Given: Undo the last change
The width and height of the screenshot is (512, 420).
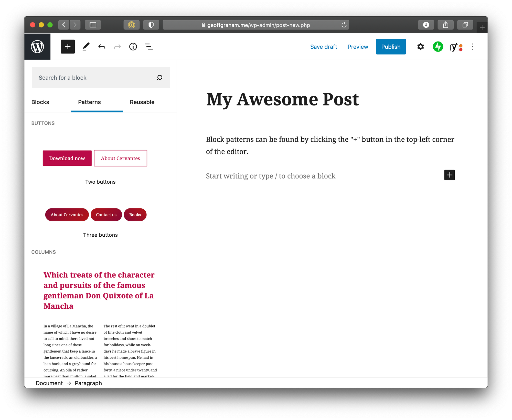Looking at the screenshot, I should click(102, 46).
